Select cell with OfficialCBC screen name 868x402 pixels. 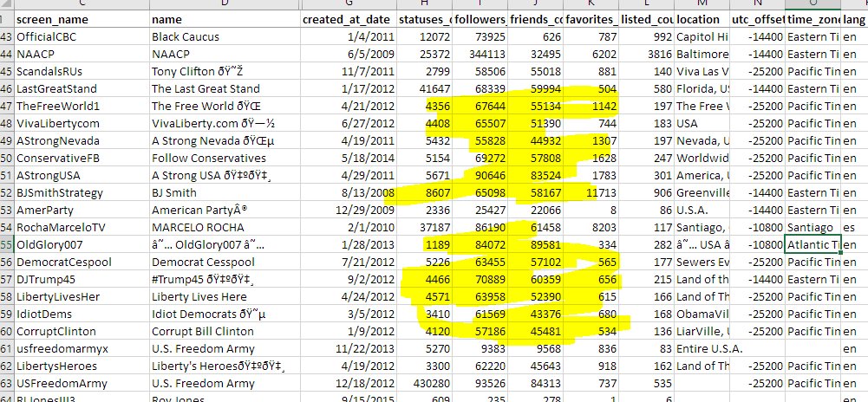point(82,37)
